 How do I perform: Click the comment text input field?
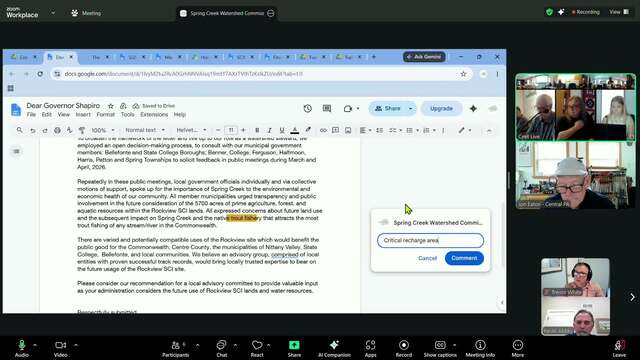[x=430, y=240]
